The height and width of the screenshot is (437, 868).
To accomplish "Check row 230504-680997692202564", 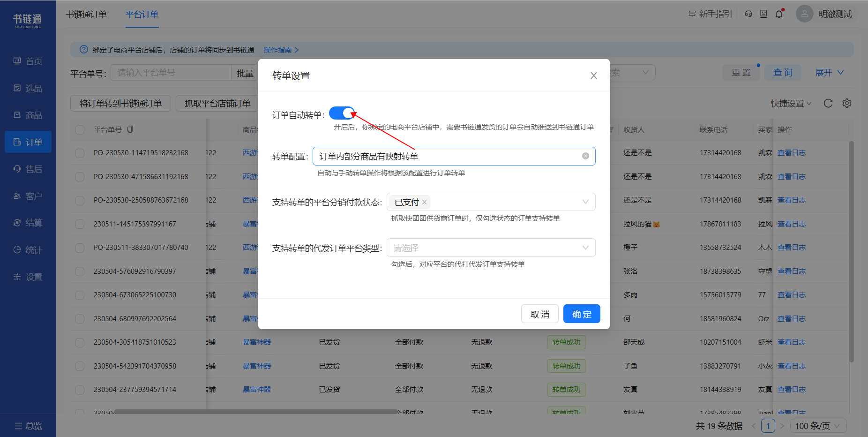I will [x=80, y=319].
